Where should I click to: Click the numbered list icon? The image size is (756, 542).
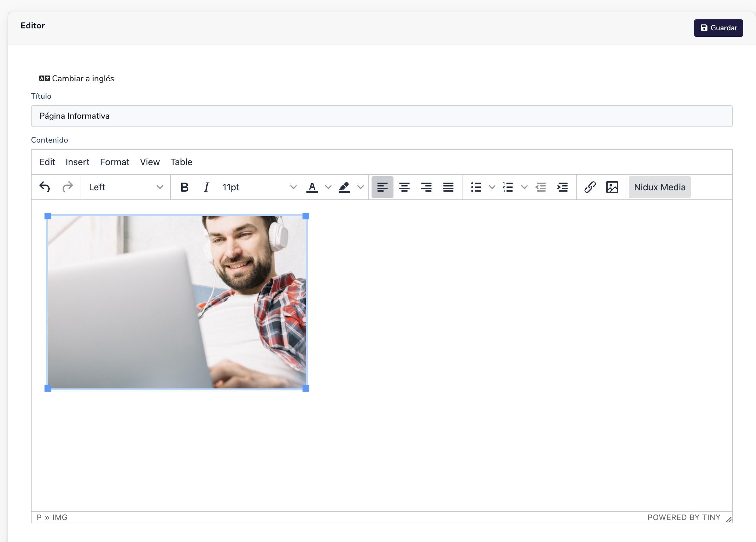coord(508,187)
